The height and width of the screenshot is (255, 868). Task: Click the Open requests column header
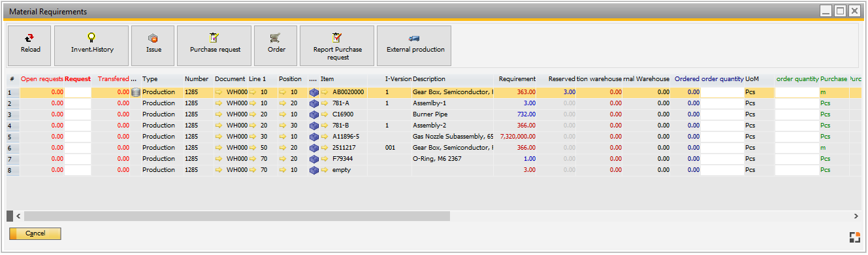(x=42, y=79)
